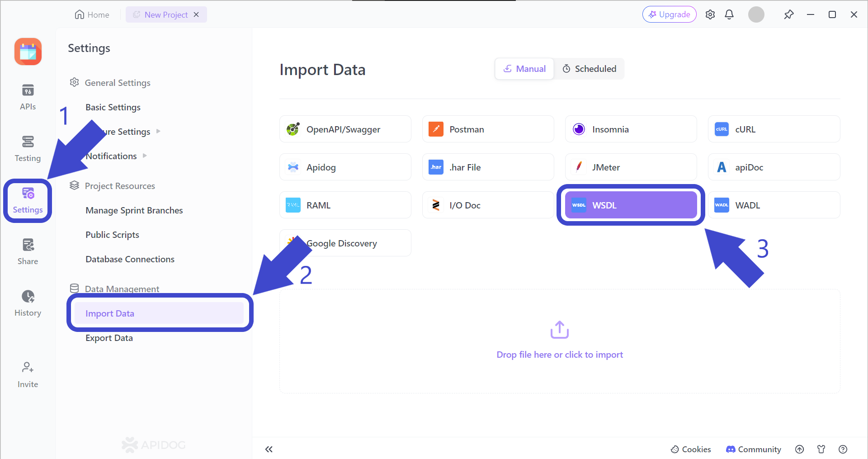Go to Home

(x=92, y=14)
